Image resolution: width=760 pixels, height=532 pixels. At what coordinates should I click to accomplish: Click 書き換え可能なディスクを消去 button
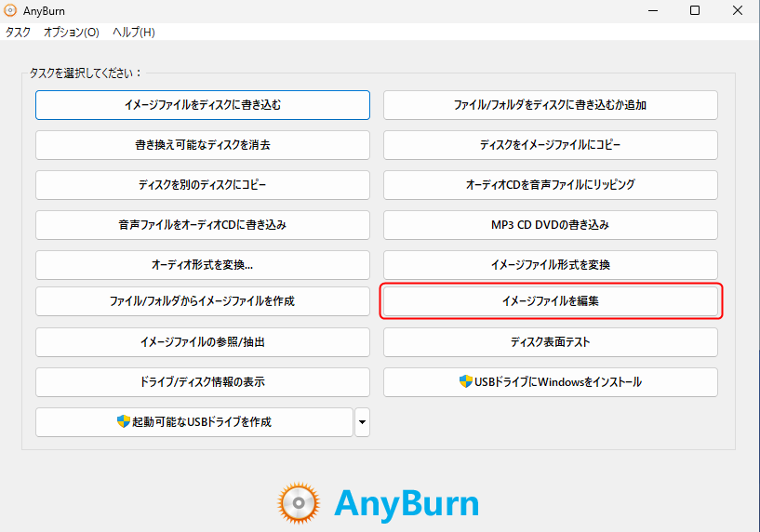[203, 145]
